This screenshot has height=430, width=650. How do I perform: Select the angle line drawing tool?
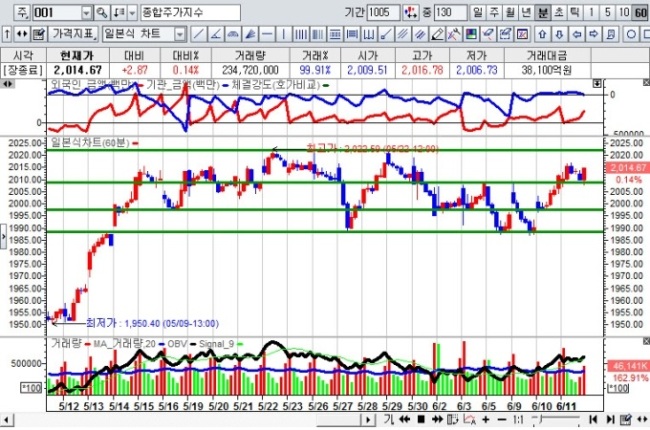[216, 34]
